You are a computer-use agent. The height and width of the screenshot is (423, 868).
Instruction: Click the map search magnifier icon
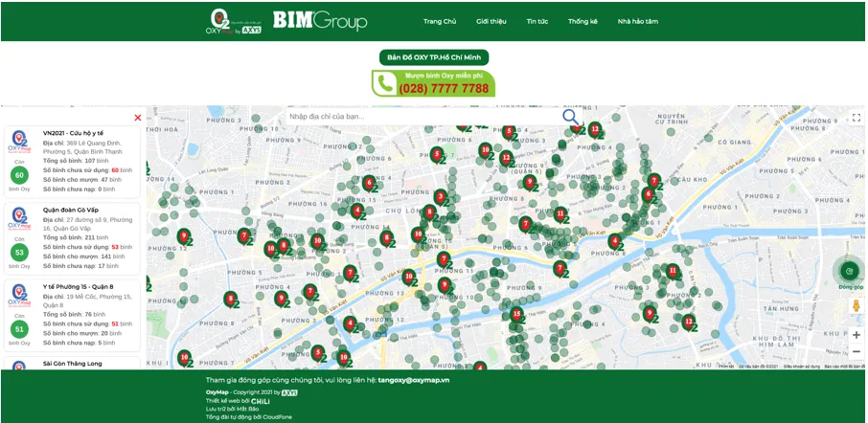pyautogui.click(x=570, y=116)
